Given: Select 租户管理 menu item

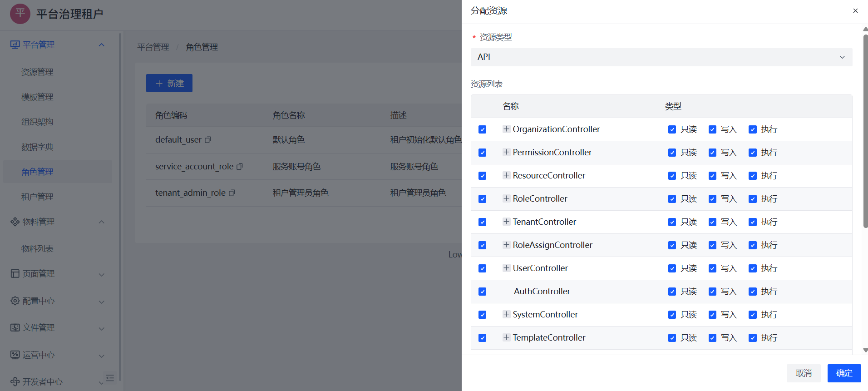Looking at the screenshot, I should click(37, 197).
